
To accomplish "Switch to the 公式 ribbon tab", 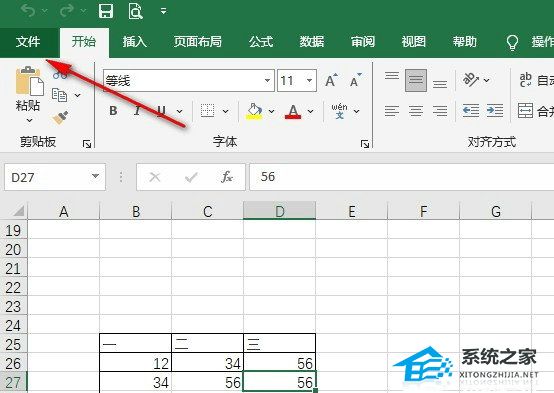I will tap(261, 42).
